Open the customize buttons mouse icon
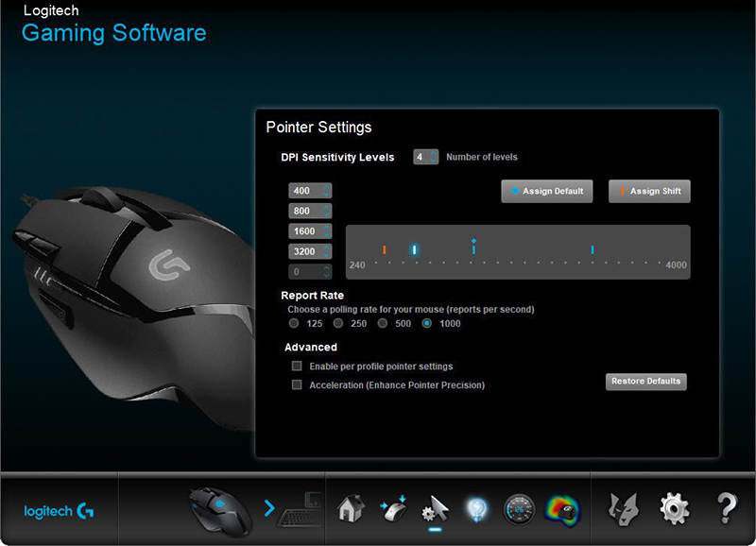Viewport: 756px width, 546px height. (x=392, y=509)
